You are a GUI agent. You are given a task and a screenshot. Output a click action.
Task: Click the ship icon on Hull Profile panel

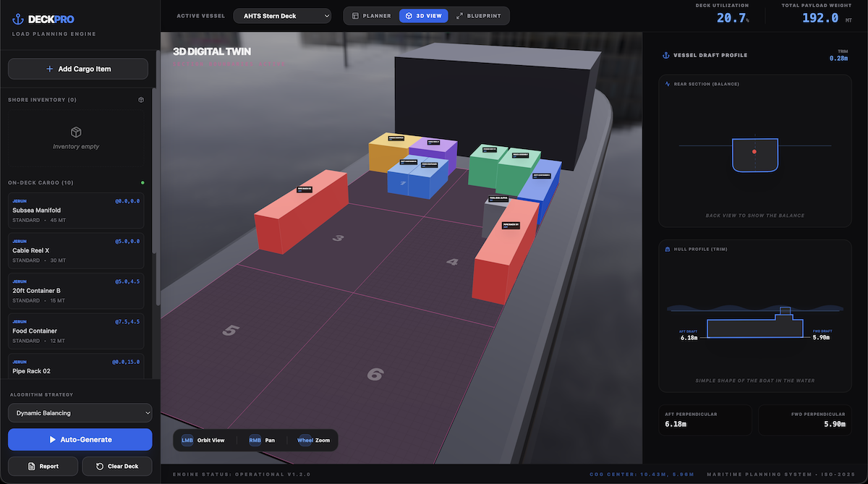[667, 249]
